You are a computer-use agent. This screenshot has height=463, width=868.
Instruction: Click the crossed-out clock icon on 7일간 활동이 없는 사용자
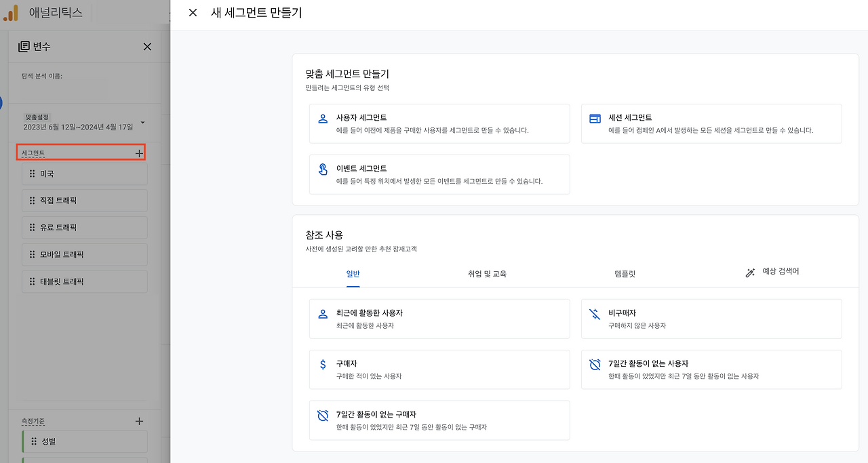pos(595,365)
